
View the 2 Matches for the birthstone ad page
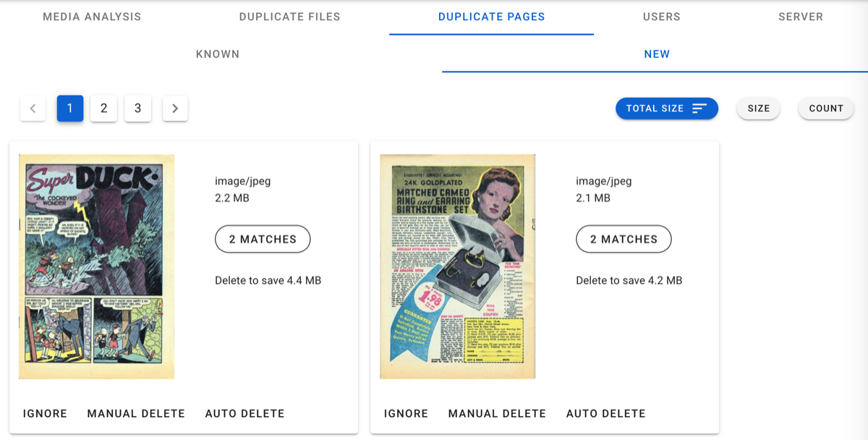[x=623, y=239]
